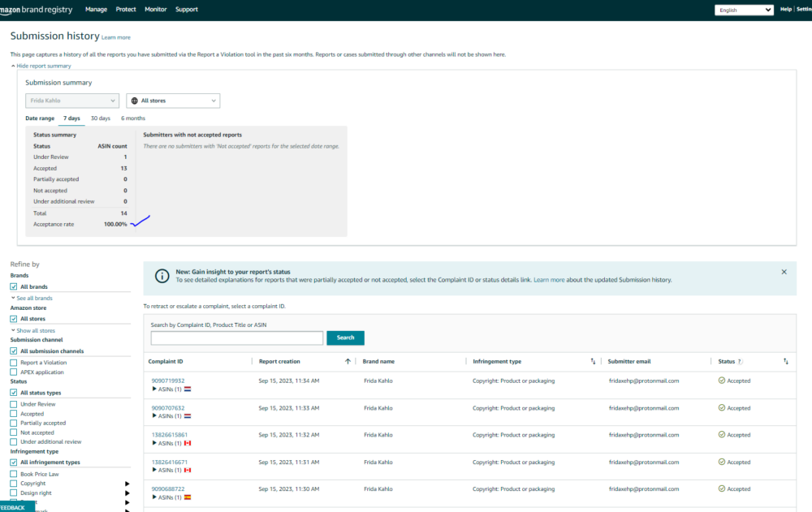This screenshot has width=812, height=512.
Task: Click the complaint search text field
Action: 236,338
